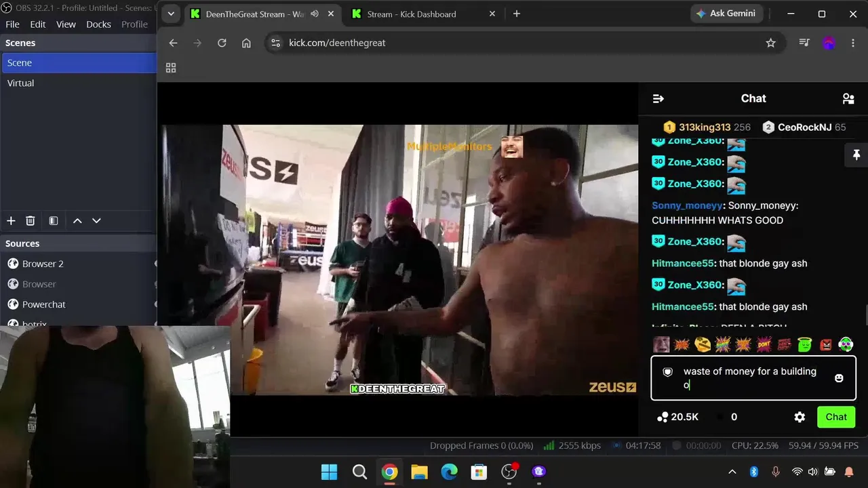Image resolution: width=868 pixels, height=488 pixels.
Task: Open the Chrome apps grid shortcut
Action: coord(171,68)
